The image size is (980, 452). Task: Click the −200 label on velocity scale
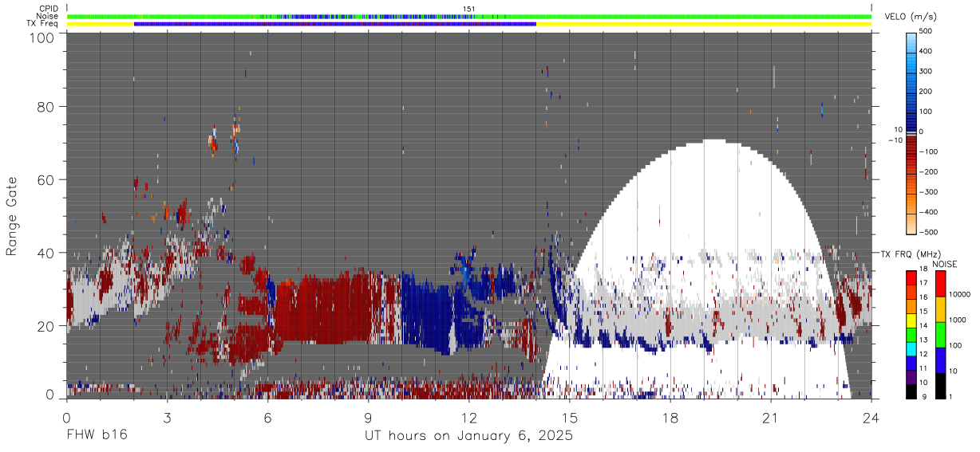pos(929,172)
